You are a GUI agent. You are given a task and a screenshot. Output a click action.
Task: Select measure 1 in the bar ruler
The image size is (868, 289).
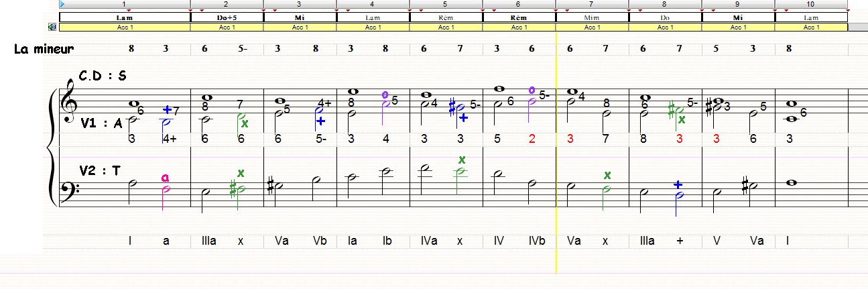[x=125, y=4]
